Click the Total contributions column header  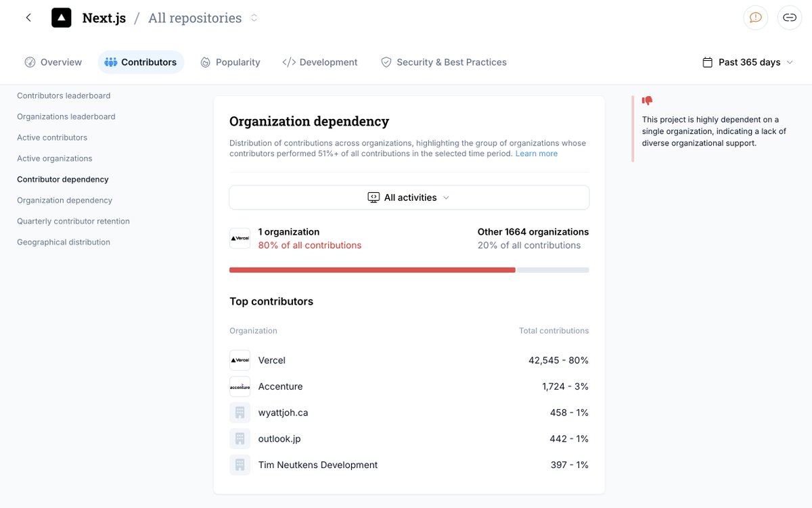tap(554, 331)
